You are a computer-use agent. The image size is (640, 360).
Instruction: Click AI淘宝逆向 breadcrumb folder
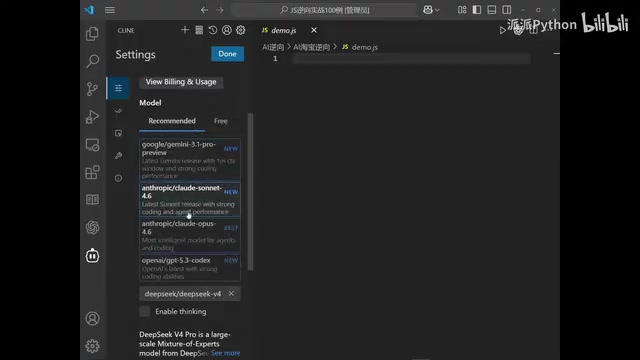point(311,47)
